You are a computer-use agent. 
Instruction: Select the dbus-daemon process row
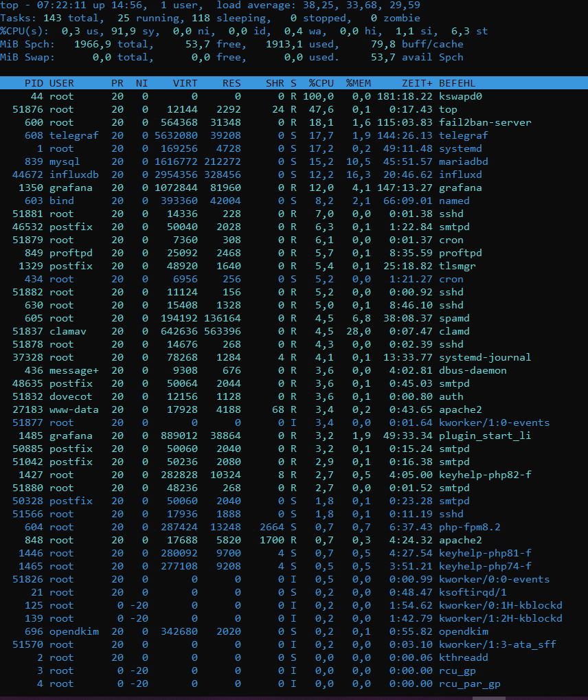pyautogui.click(x=473, y=370)
